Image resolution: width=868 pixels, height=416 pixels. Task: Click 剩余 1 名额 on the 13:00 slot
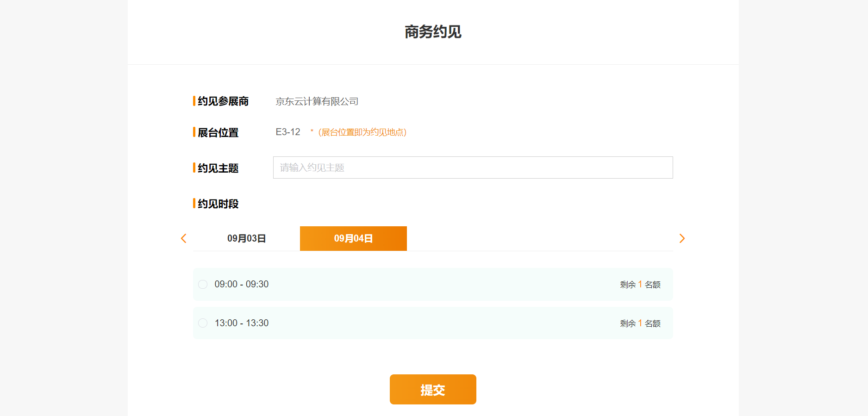(x=640, y=323)
